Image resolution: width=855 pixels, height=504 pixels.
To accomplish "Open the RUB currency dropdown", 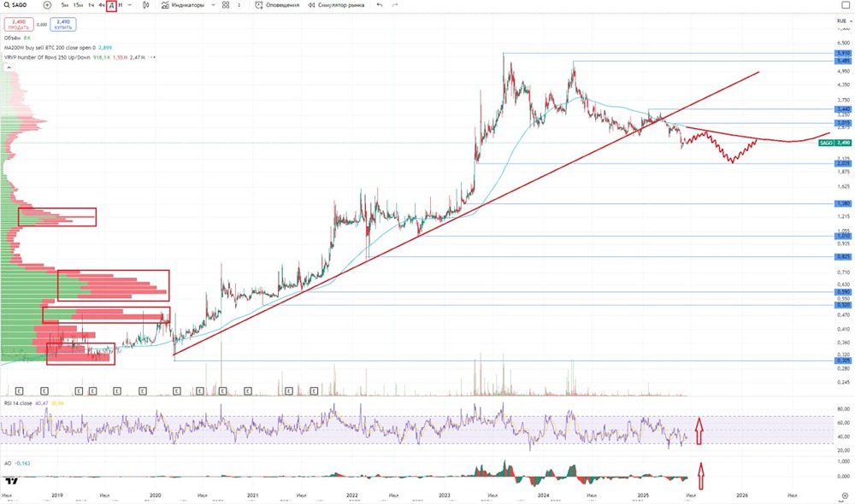I will click(844, 21).
